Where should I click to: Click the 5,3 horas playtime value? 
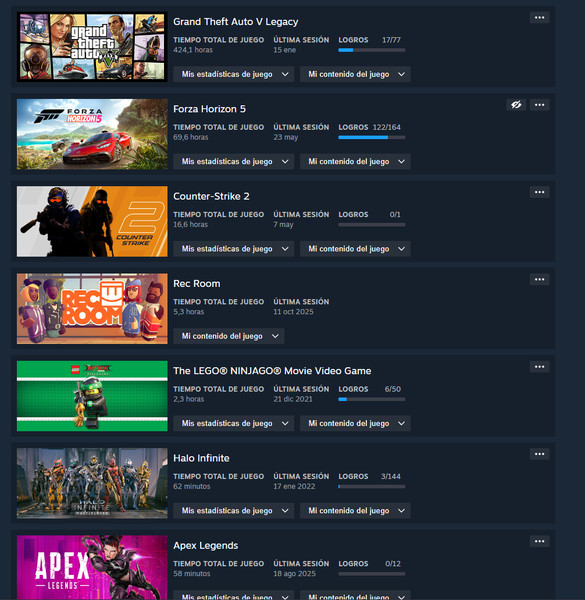click(189, 311)
